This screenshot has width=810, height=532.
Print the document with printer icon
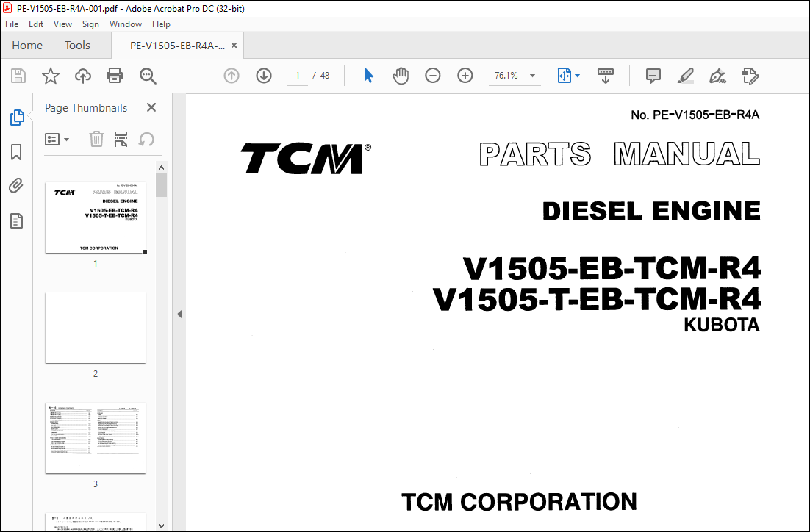point(115,76)
